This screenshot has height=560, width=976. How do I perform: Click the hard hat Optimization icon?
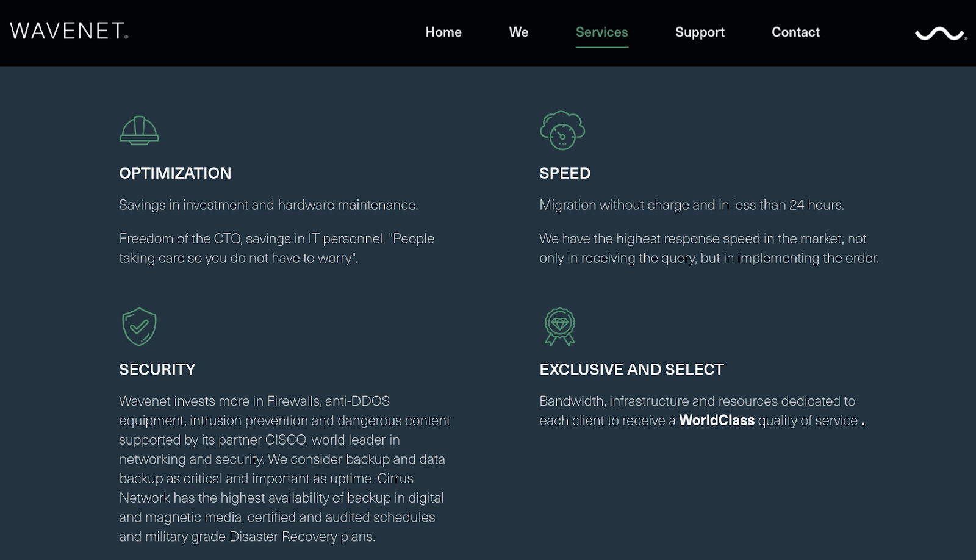point(139,130)
